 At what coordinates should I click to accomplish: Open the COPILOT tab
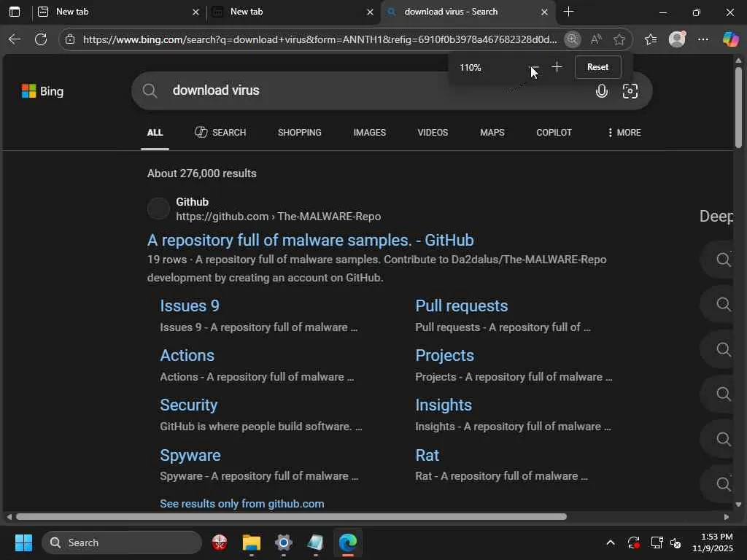pyautogui.click(x=554, y=133)
